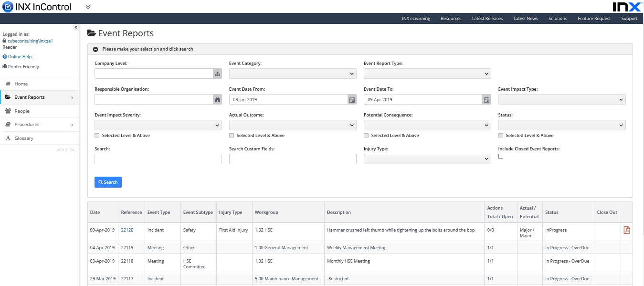Click the Responsible Organisation binoculars lookup icon
The height and width of the screenshot is (286, 644).
coord(216,99)
